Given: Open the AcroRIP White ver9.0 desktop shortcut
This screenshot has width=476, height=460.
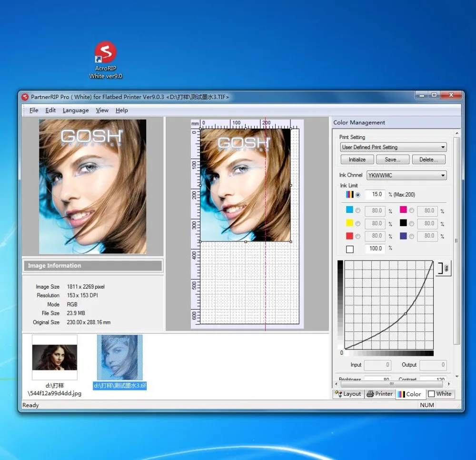Looking at the screenshot, I should (x=105, y=60).
